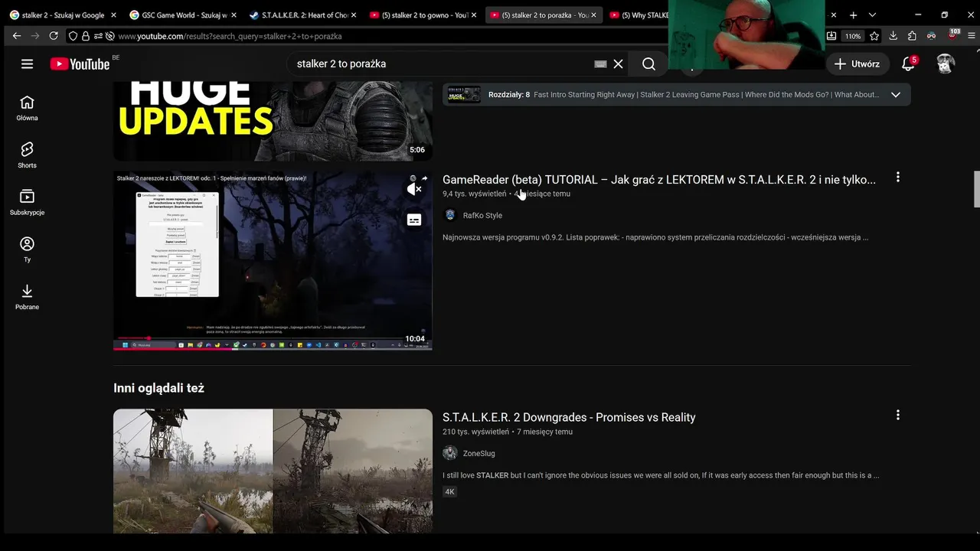Open the list all tabs dropdown arrow
The width and height of the screenshot is (980, 551).
click(872, 15)
